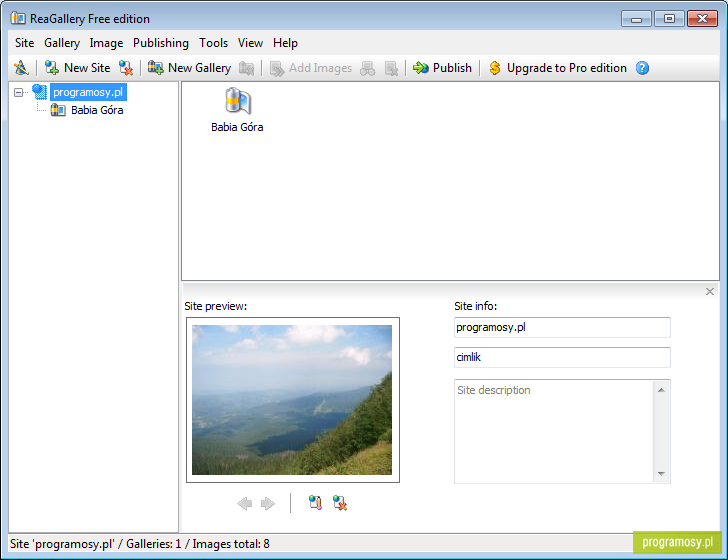Viewport: 728px width, 560px height.
Task: Open the View menu
Action: tap(250, 43)
